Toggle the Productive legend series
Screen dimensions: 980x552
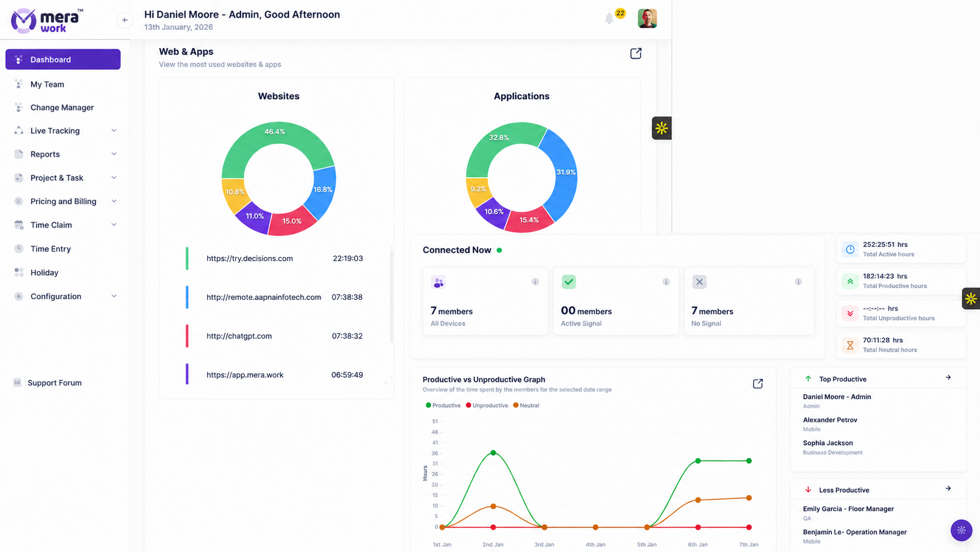[x=443, y=405]
